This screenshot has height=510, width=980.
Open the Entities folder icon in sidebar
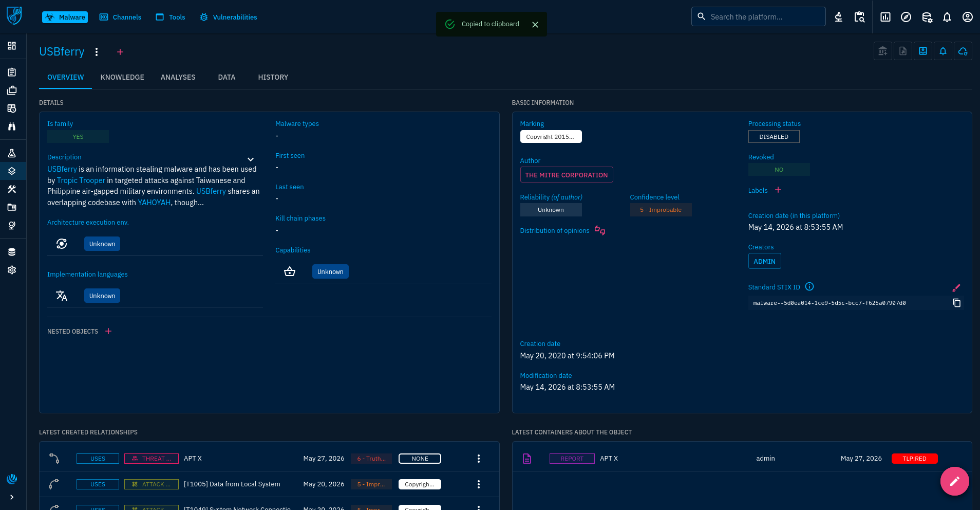[x=12, y=207]
